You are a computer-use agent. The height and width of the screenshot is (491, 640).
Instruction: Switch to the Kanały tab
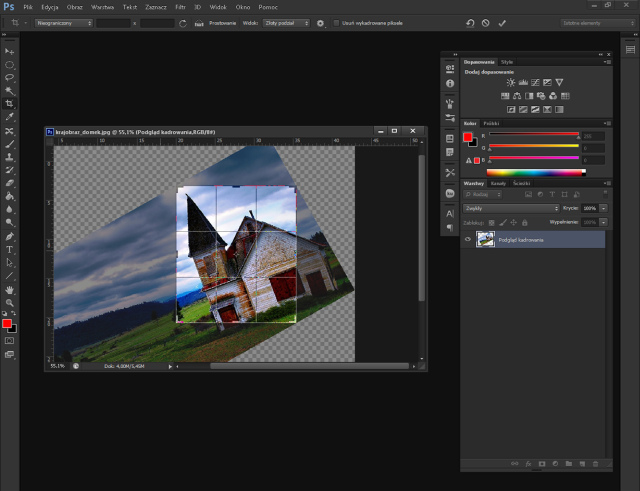coord(498,183)
